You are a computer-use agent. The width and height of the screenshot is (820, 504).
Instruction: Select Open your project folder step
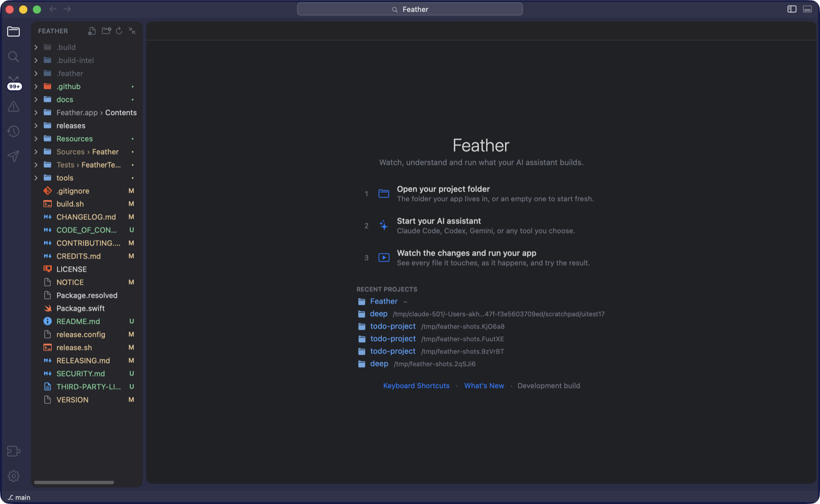coord(479,193)
